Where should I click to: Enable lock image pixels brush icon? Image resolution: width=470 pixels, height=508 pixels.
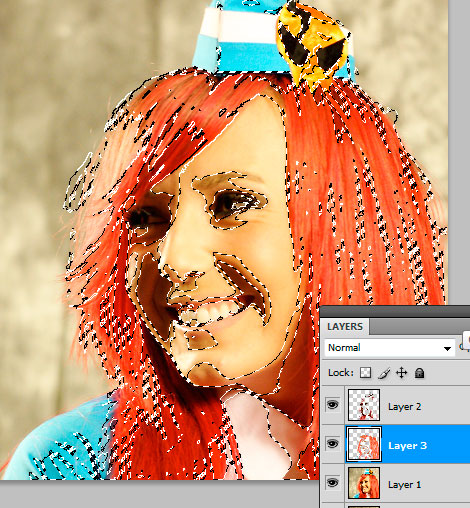(384, 373)
